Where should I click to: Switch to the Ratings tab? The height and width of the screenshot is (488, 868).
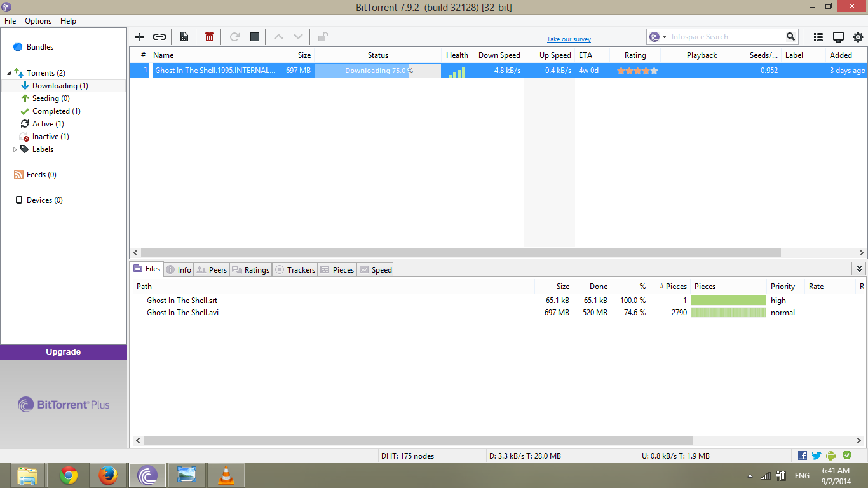(x=250, y=269)
